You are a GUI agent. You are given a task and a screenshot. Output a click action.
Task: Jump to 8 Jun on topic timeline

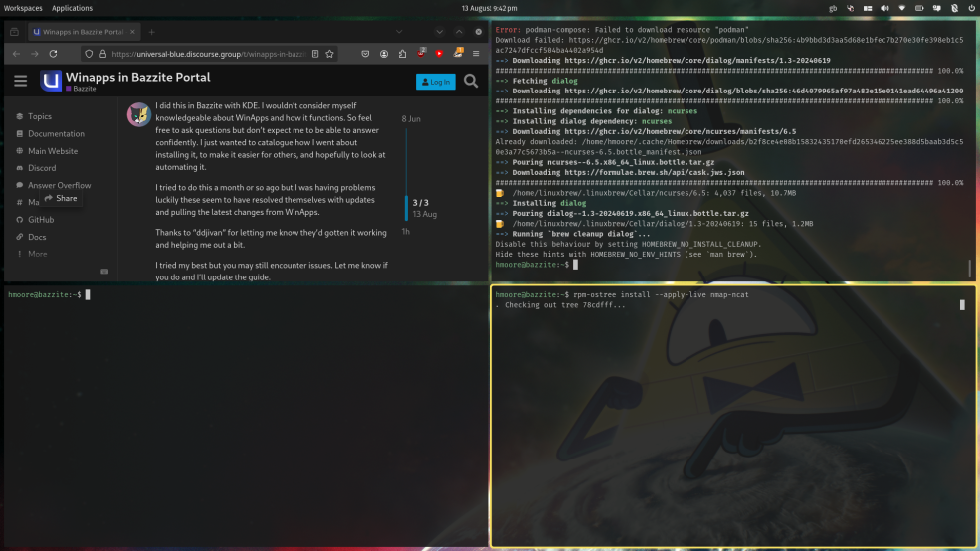click(411, 118)
